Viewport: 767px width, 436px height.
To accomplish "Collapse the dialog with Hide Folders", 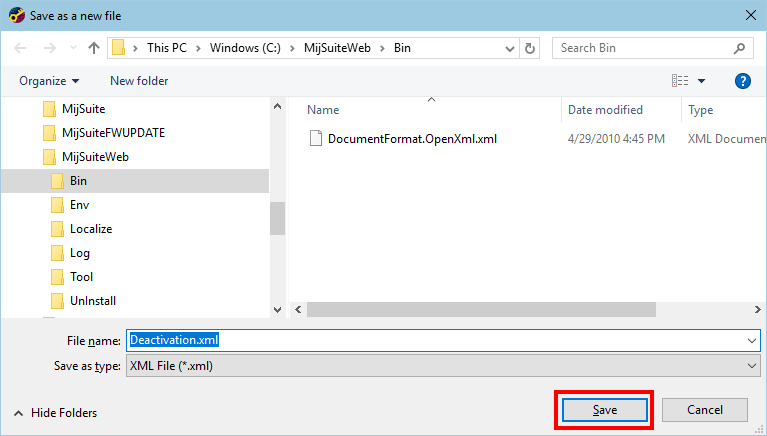I will (56, 413).
